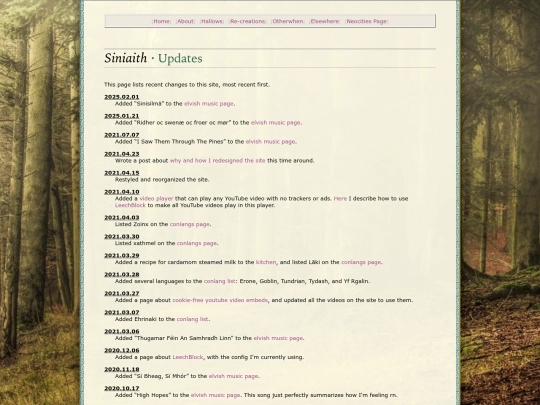Select the date 2025.02.01

tap(122, 97)
